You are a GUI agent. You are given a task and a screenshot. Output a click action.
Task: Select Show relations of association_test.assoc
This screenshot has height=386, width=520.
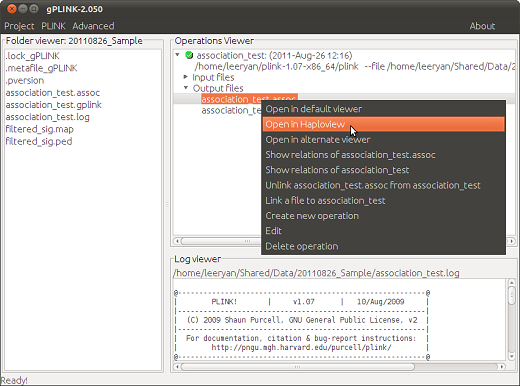[383, 155]
